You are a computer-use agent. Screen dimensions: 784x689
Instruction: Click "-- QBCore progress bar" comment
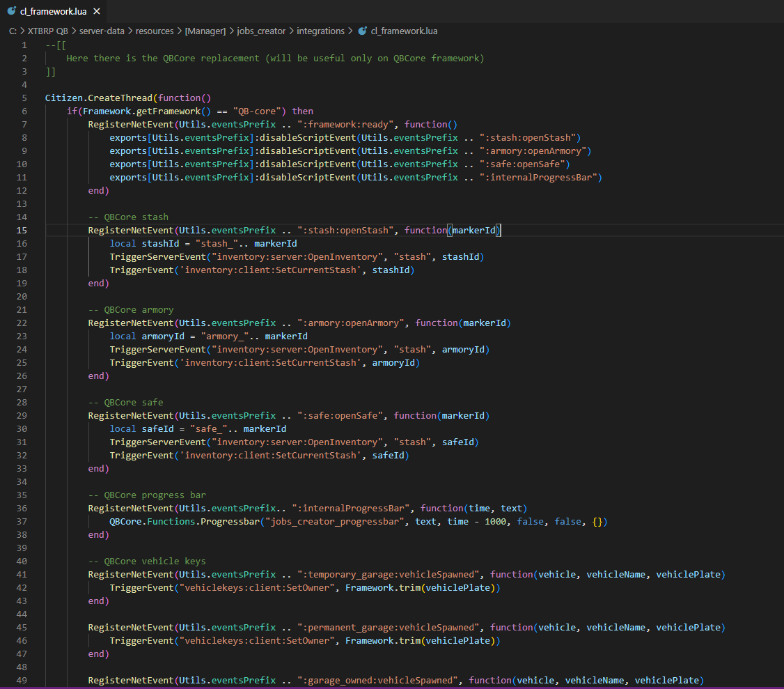click(147, 495)
